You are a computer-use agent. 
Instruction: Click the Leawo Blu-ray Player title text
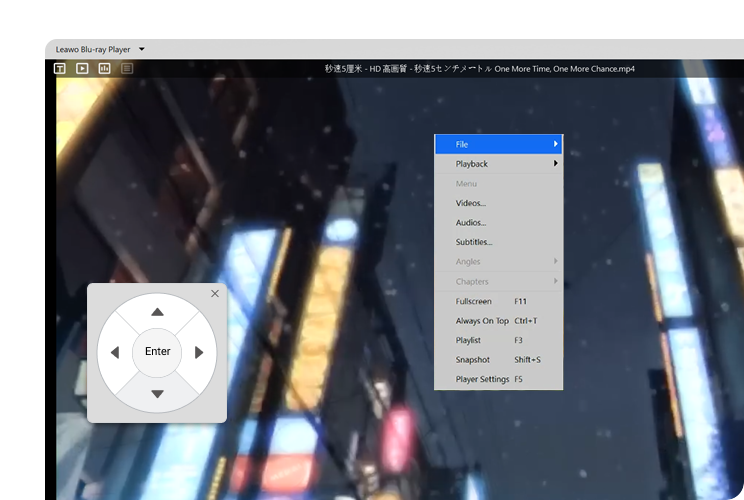tap(93, 49)
